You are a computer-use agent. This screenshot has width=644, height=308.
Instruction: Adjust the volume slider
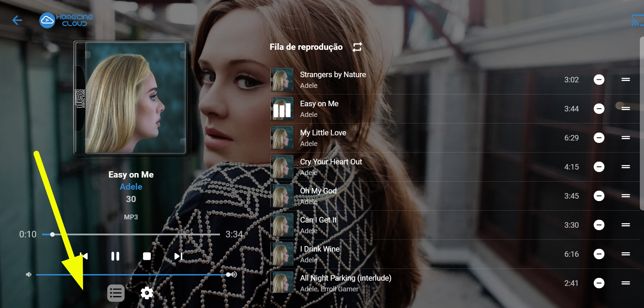(x=133, y=274)
